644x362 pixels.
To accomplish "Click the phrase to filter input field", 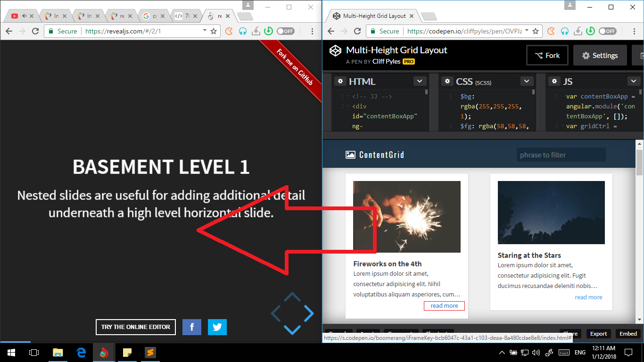I will click(561, 154).
